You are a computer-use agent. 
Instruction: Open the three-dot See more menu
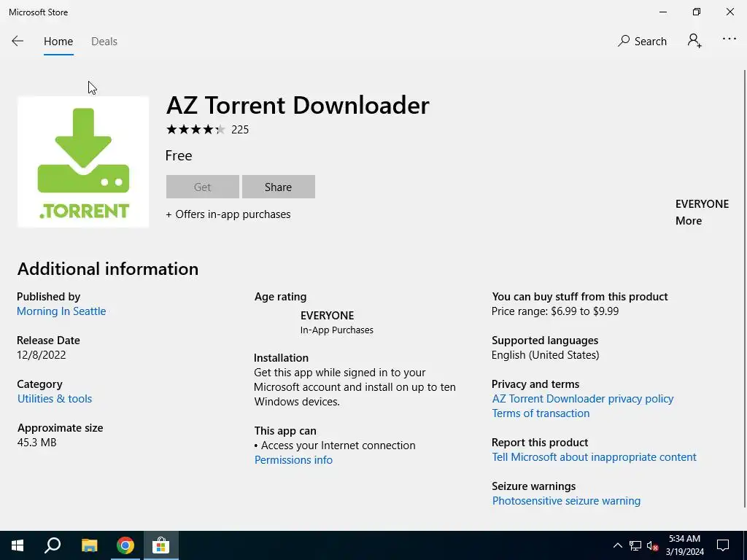click(729, 39)
